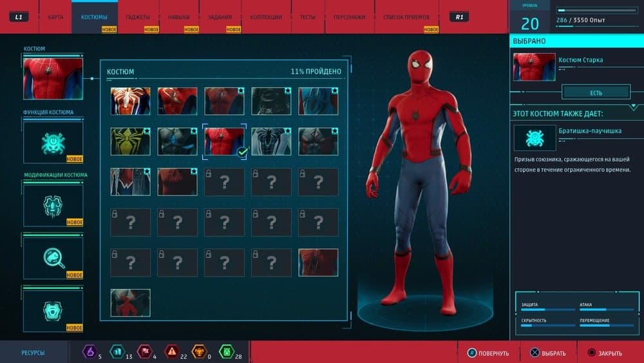644x363 pixels.
Task: Select the checked Stark suit thumbnail
Action: pos(224,141)
